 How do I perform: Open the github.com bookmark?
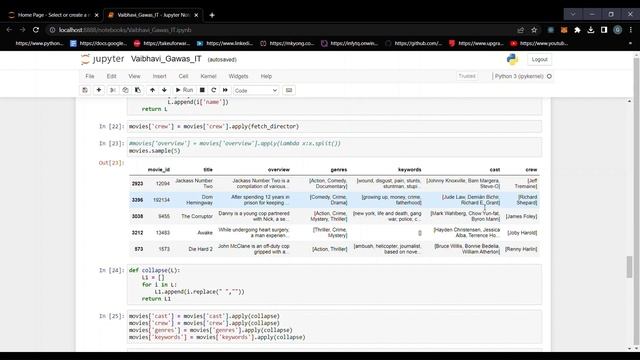coord(413,43)
